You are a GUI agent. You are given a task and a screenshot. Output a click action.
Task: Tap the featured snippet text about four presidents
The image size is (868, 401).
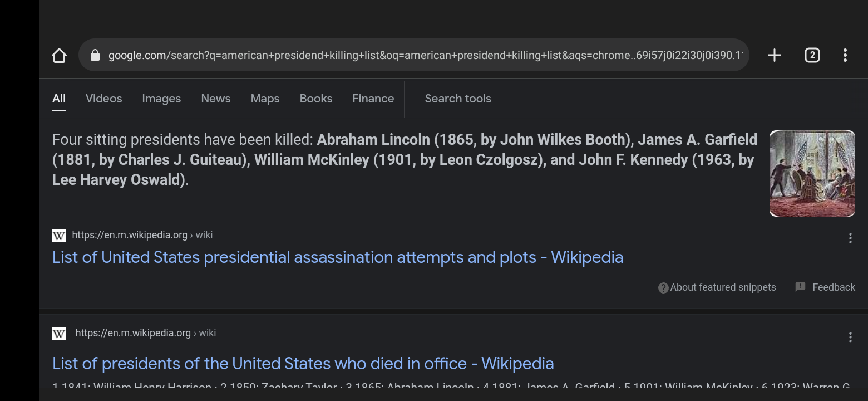405,159
